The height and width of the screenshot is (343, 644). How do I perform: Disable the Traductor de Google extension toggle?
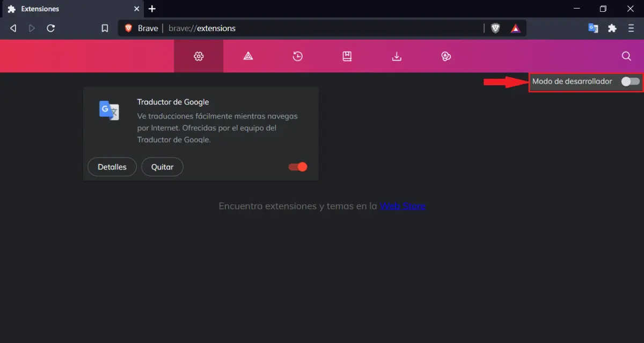click(x=298, y=167)
